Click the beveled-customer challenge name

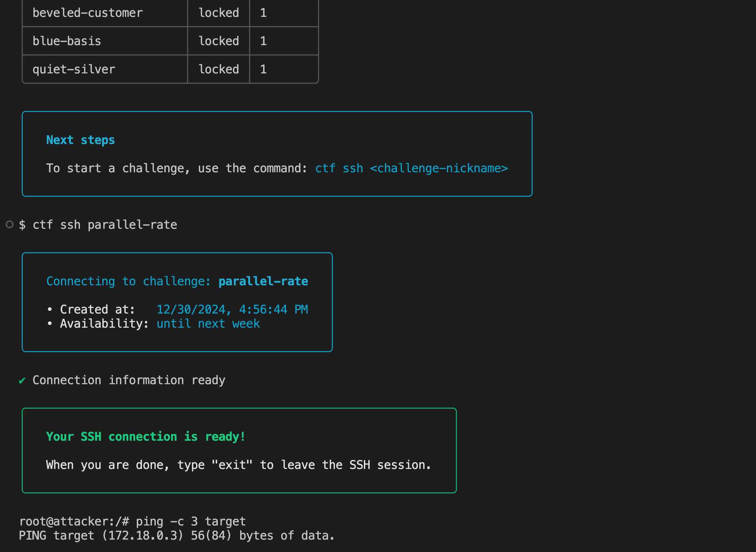tap(88, 13)
